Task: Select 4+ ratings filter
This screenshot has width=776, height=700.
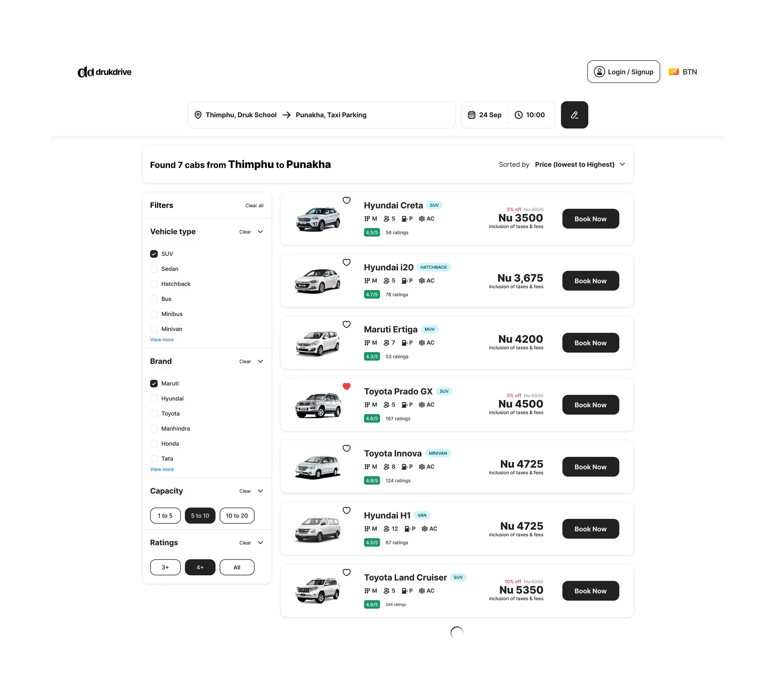Action: tap(200, 567)
